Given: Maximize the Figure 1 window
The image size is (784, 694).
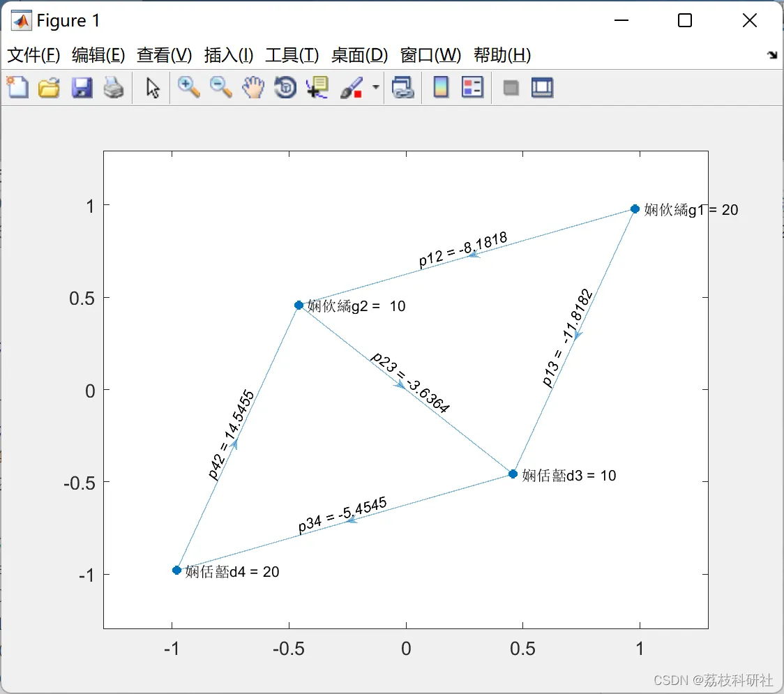Looking at the screenshot, I should 684,20.
